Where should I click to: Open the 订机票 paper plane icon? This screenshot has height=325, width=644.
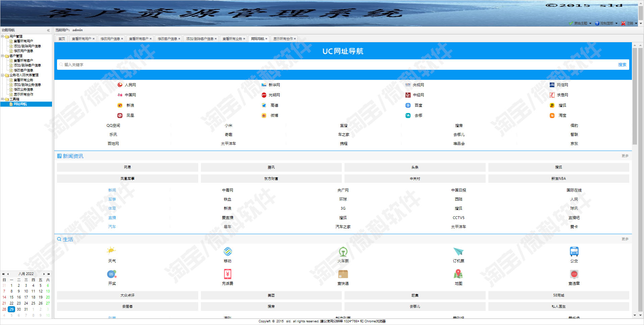coord(459,251)
